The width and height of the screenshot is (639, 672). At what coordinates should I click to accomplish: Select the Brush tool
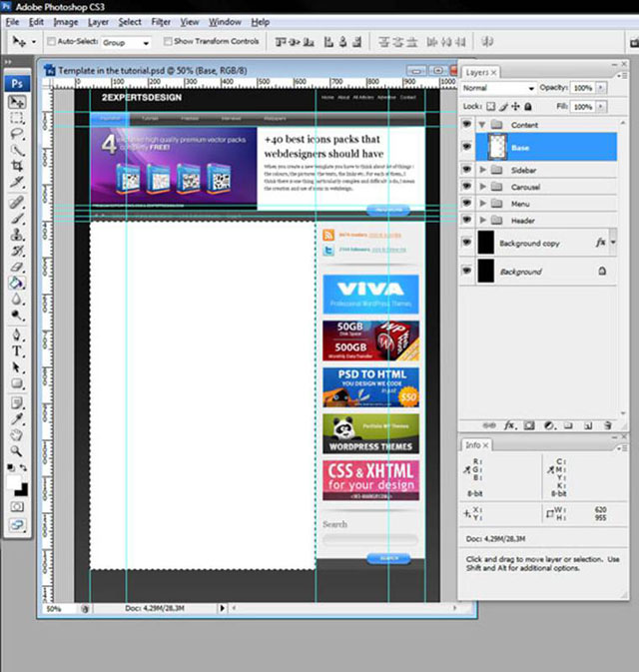(17, 219)
